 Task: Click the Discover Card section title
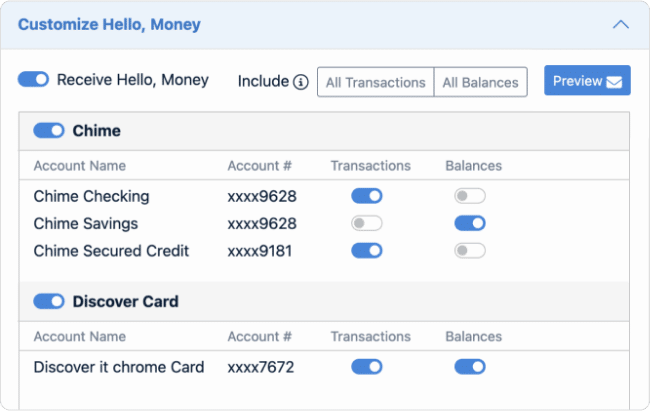(x=126, y=302)
